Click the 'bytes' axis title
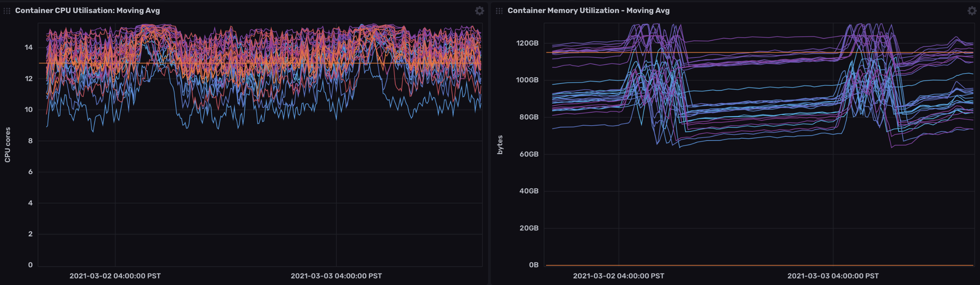Screen dimensions: 980x285 tap(500, 145)
